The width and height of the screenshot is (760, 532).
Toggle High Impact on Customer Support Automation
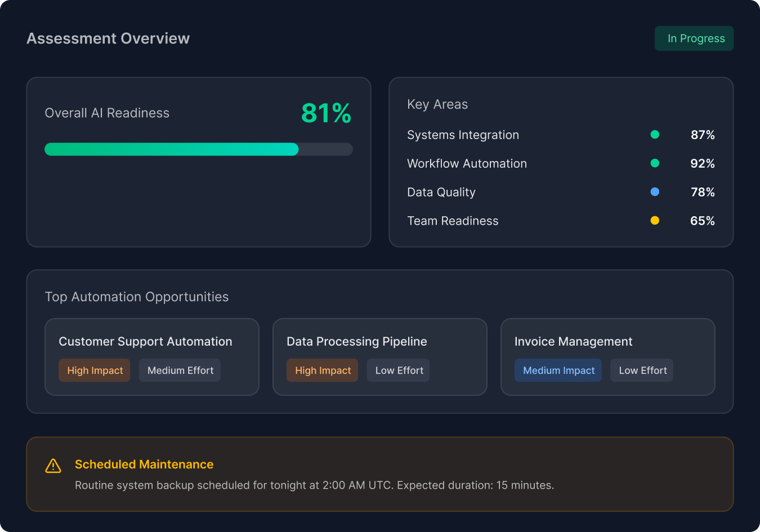[x=94, y=370]
